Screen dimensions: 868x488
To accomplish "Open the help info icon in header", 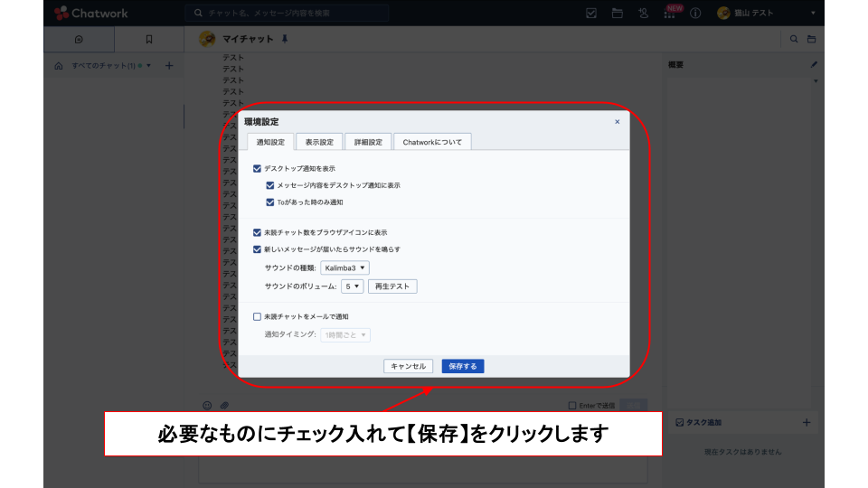I will click(695, 14).
